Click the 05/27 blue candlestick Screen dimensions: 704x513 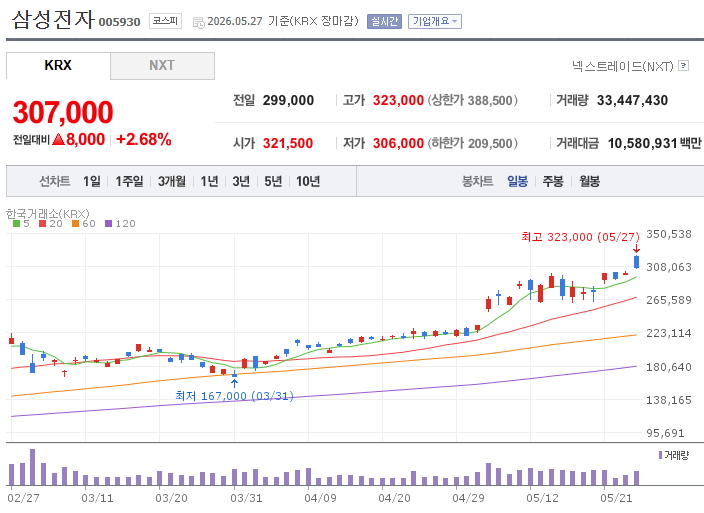click(636, 262)
